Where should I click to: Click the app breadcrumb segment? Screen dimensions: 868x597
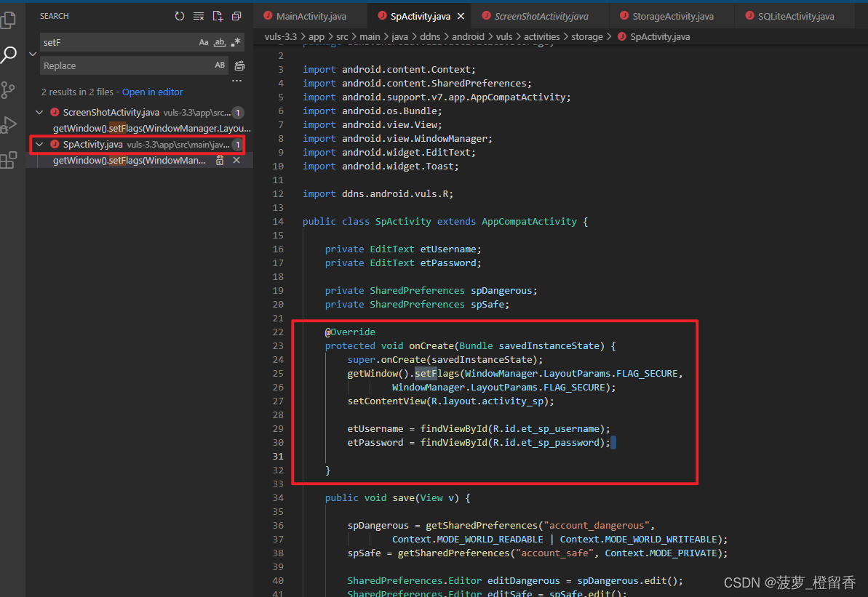316,36
